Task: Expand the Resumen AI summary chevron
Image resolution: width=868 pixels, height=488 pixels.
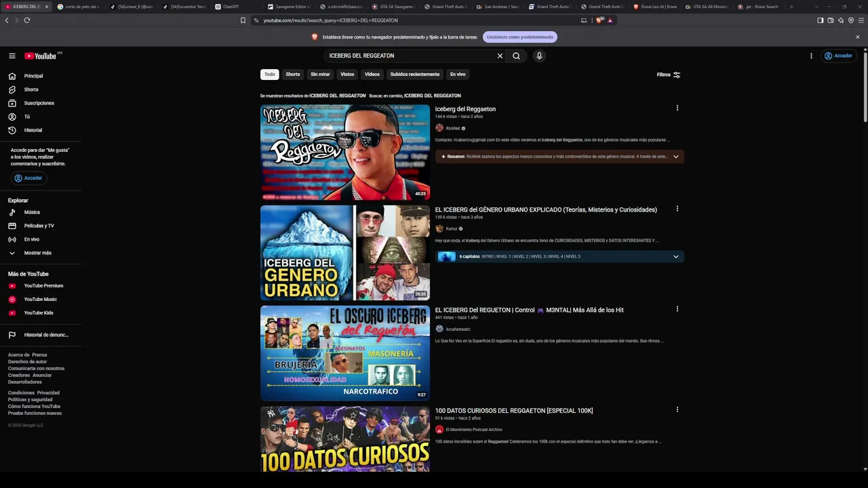Action: [x=675, y=157]
